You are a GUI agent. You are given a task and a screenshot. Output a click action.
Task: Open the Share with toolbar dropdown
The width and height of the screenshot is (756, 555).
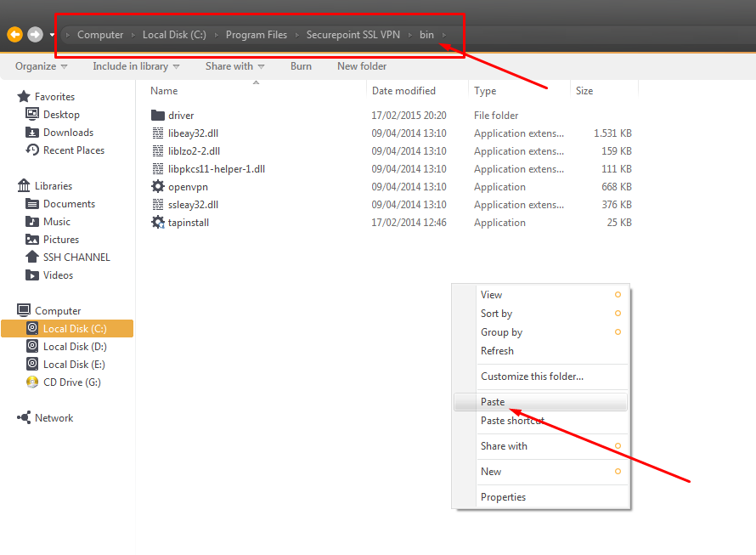pos(234,66)
